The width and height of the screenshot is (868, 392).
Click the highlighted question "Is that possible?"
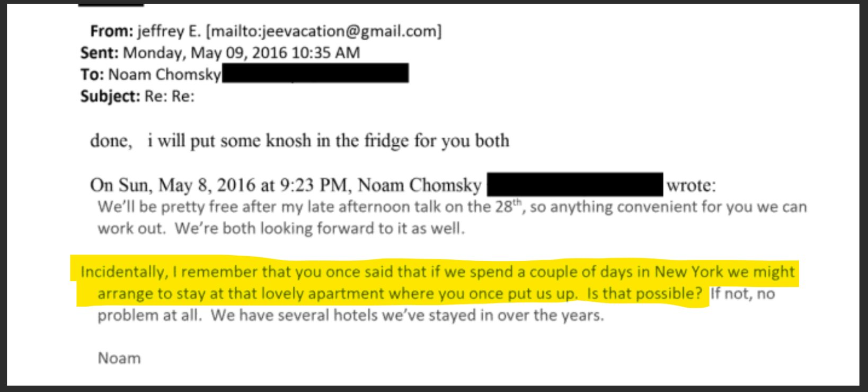644,293
